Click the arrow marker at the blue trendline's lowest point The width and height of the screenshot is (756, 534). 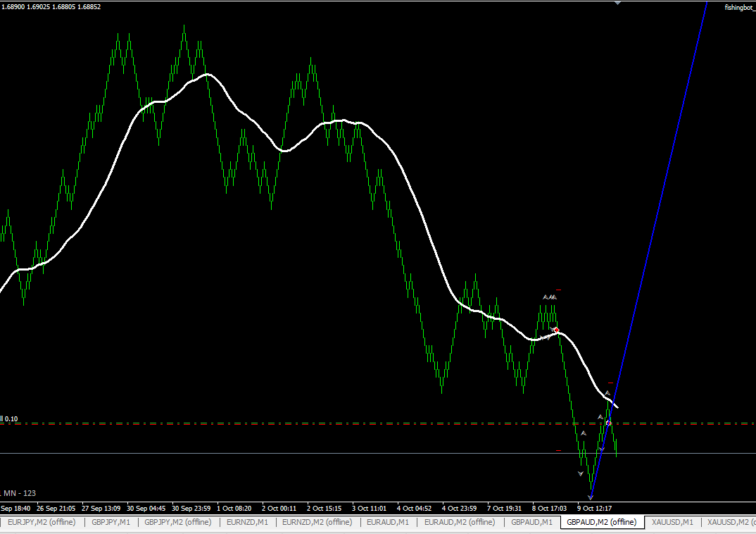pyautogui.click(x=590, y=497)
